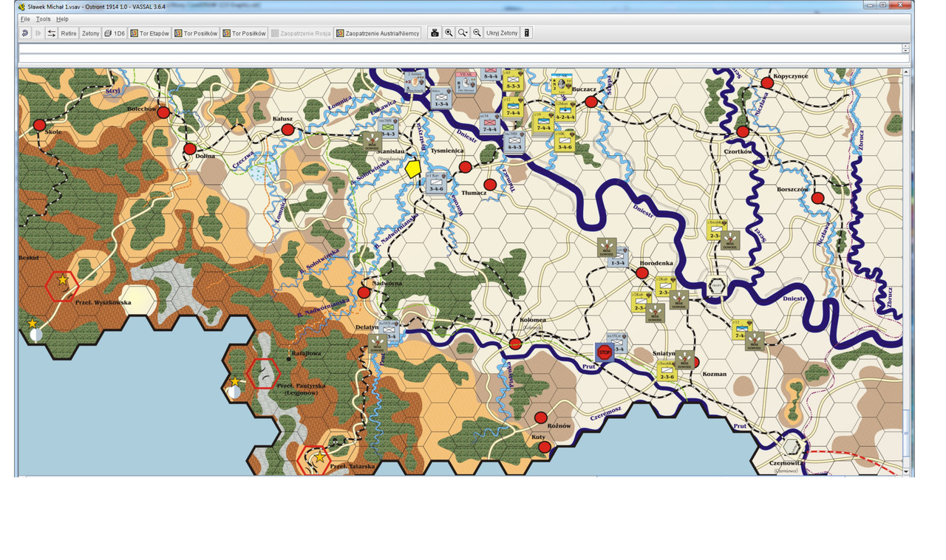
Task: Click the yellow pentagon marker near Stanislau
Action: (413, 169)
